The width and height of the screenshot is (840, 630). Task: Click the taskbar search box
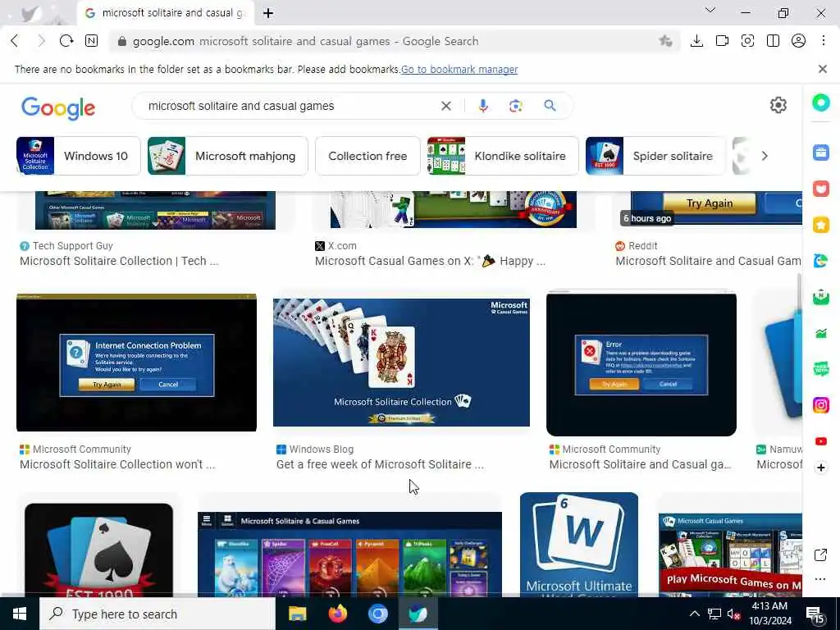[157, 614]
